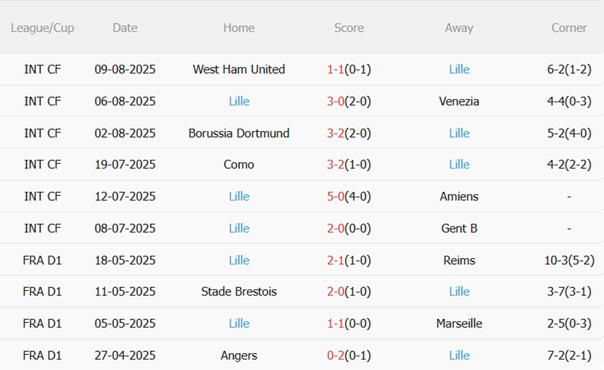The height and width of the screenshot is (370, 604).
Task: Open Lille home link against Amiens
Action: pyautogui.click(x=239, y=196)
